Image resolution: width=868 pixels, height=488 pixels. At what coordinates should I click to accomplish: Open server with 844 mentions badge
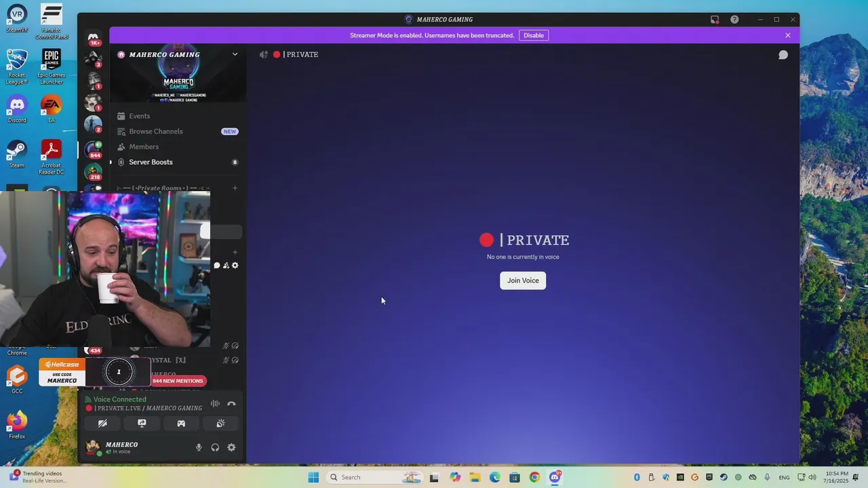coord(94,149)
